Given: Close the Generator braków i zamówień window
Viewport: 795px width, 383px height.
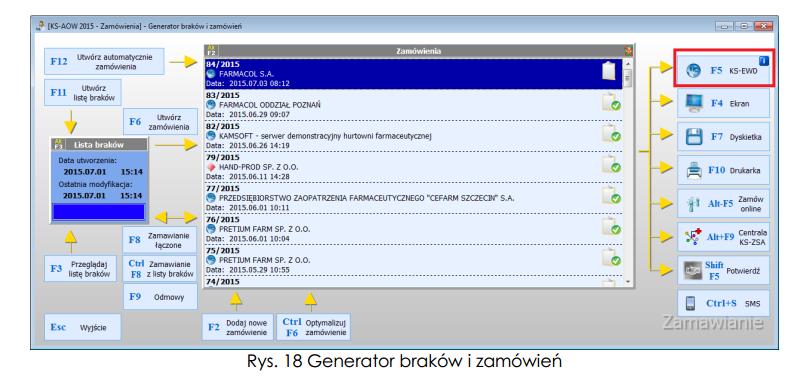Looking at the screenshot, I should (x=763, y=25).
